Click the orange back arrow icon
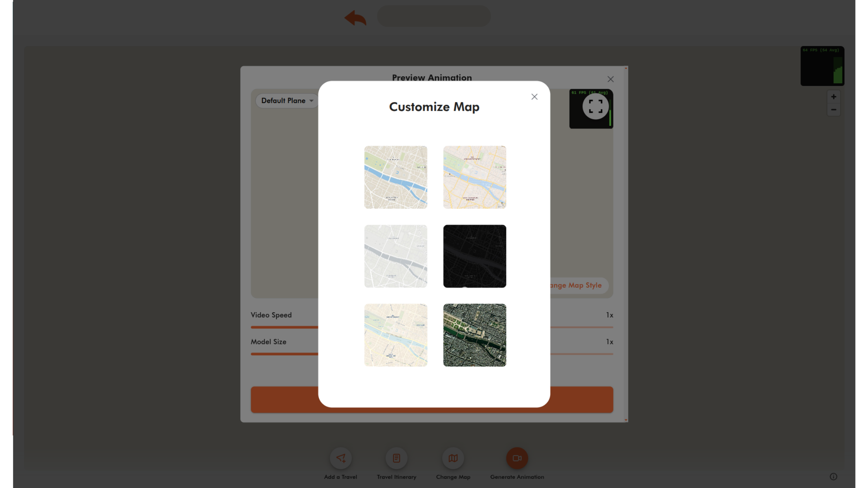 [x=355, y=18]
